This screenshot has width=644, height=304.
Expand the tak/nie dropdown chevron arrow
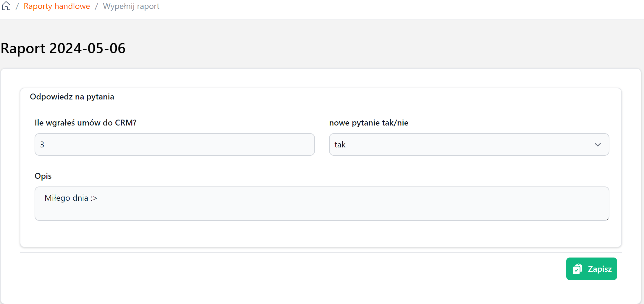point(598,145)
